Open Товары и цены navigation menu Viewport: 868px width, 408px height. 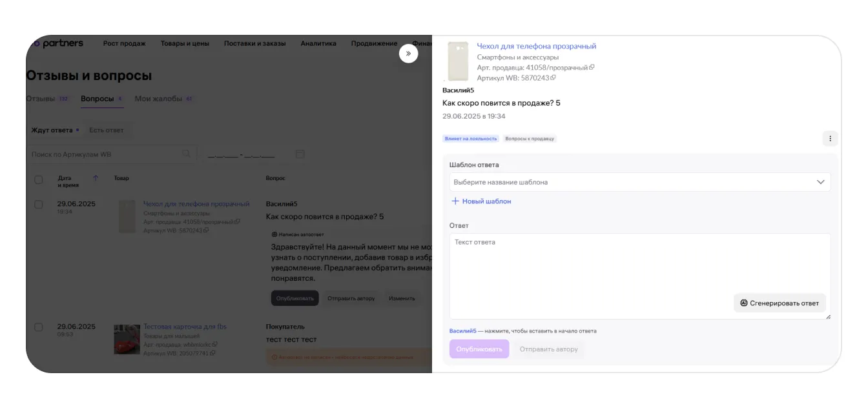pyautogui.click(x=185, y=44)
